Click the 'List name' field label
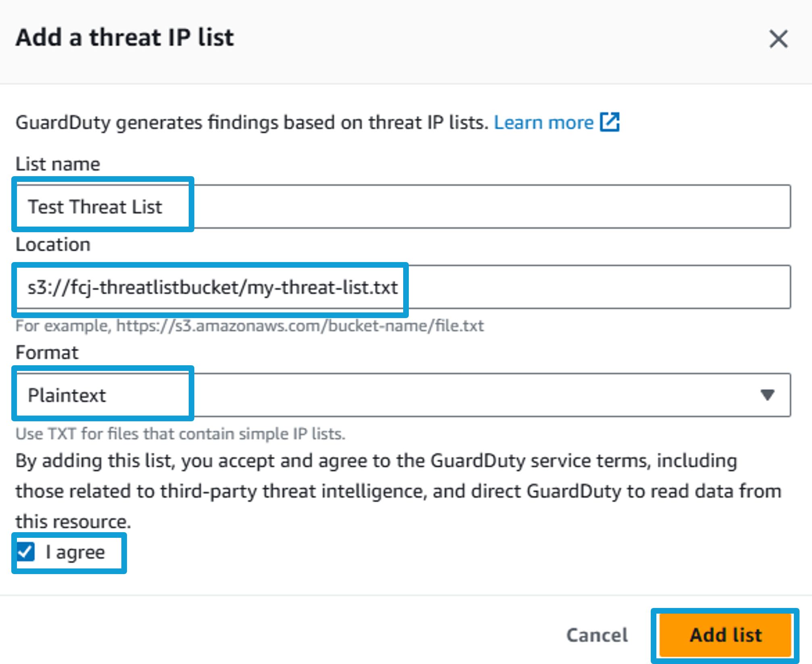Screen dimensions: 812x664 click(x=58, y=164)
